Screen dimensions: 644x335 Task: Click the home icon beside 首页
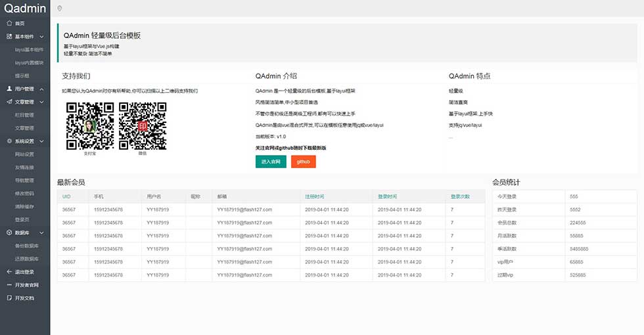point(9,24)
